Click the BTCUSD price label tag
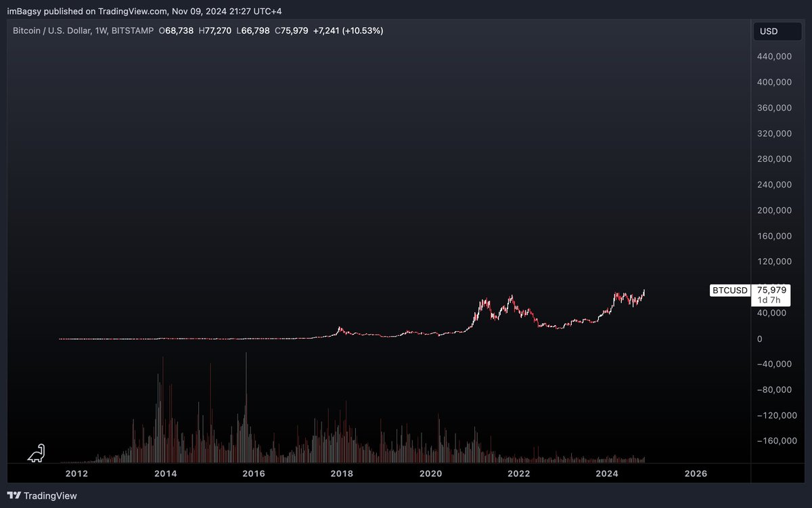The image size is (812, 508). [x=729, y=291]
